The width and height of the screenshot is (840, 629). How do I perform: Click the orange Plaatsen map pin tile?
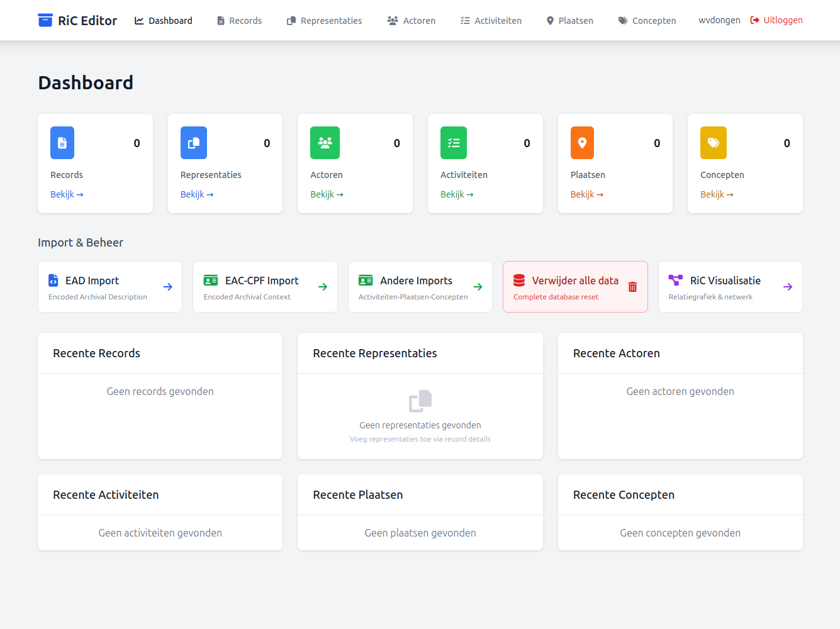tap(582, 143)
